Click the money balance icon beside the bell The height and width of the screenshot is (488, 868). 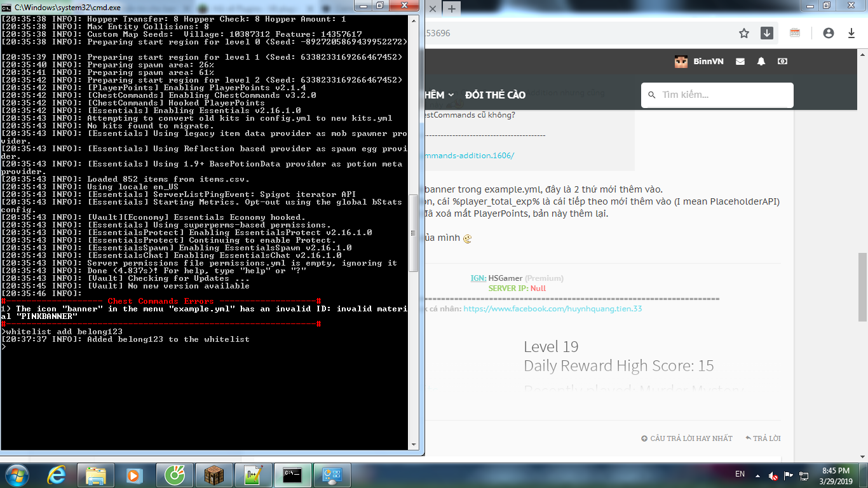coord(782,62)
